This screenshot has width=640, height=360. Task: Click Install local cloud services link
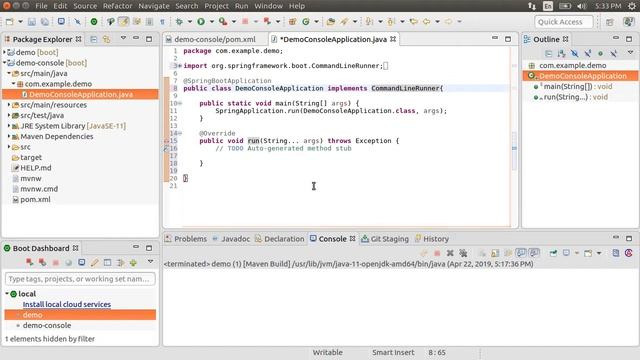[67, 304]
